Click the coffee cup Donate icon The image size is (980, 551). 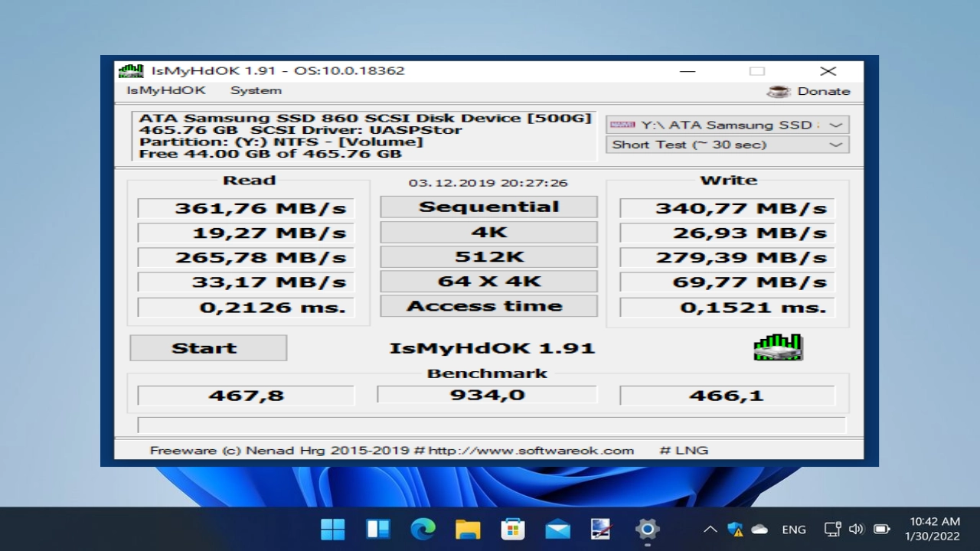[779, 91]
